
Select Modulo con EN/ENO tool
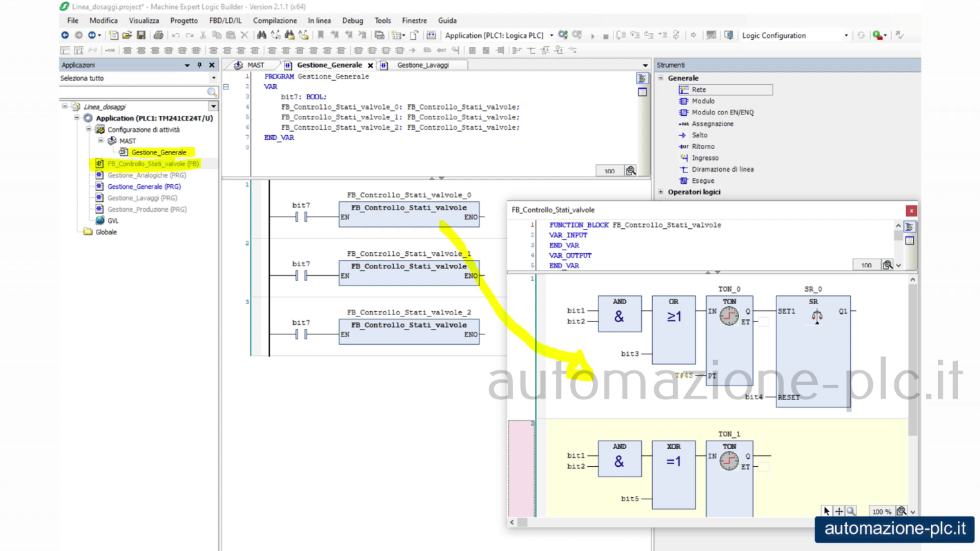click(716, 112)
